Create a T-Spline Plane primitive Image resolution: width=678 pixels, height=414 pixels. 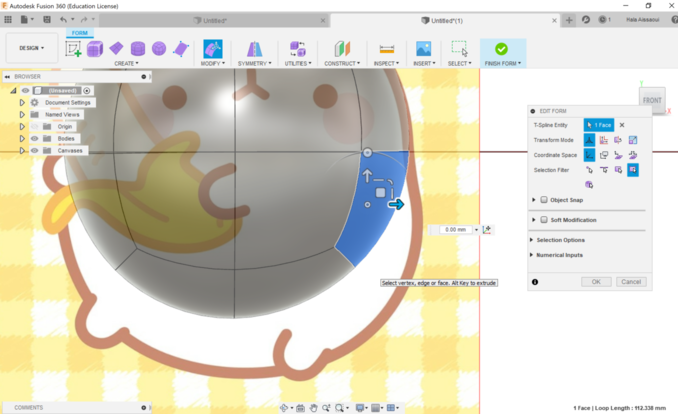pyautogui.click(x=116, y=48)
